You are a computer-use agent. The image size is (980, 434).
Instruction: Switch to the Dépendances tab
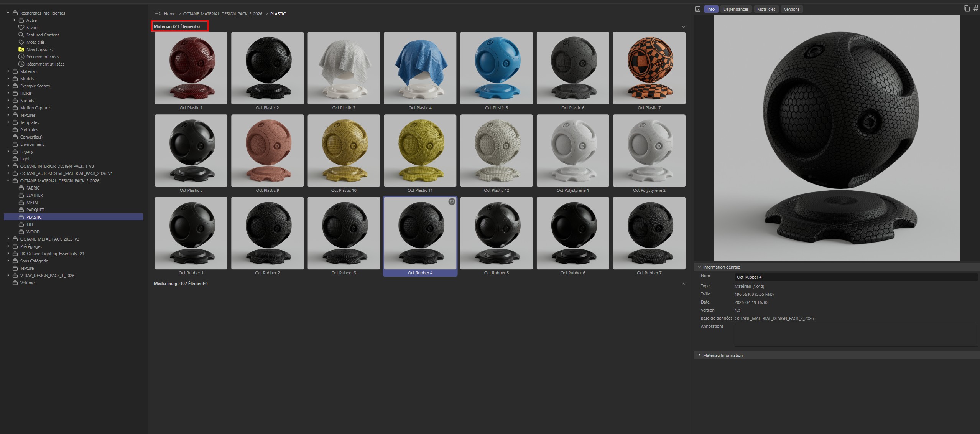(736, 9)
